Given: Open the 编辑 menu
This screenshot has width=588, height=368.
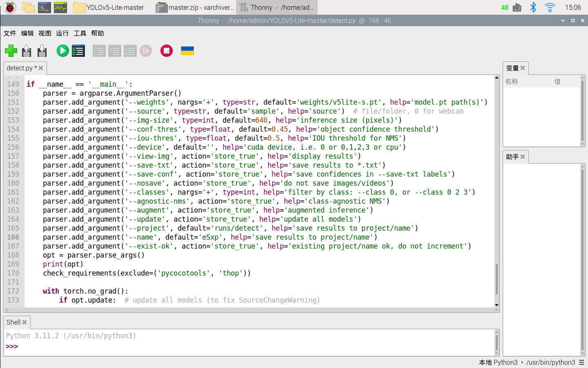Looking at the screenshot, I should click(27, 34).
